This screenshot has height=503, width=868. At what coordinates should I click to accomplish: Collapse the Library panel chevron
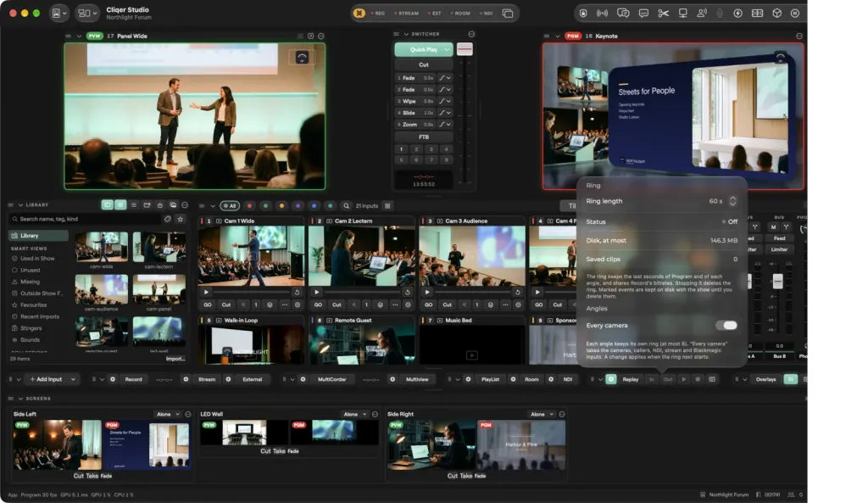click(x=20, y=205)
